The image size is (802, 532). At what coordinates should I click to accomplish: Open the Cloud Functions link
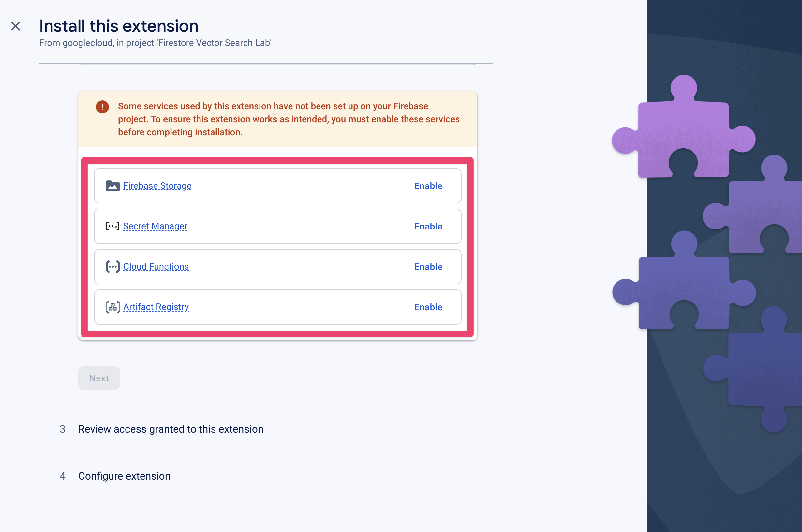pyautogui.click(x=156, y=267)
